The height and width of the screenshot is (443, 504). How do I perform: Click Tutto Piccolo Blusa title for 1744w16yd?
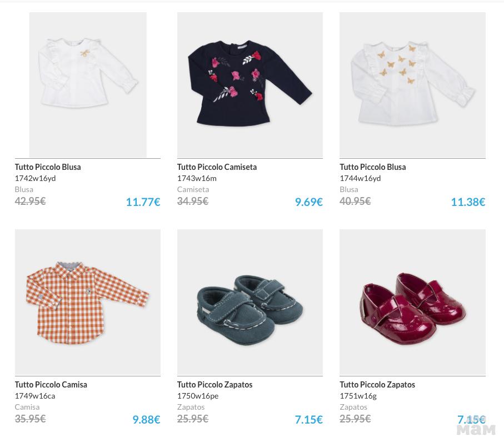373,167
